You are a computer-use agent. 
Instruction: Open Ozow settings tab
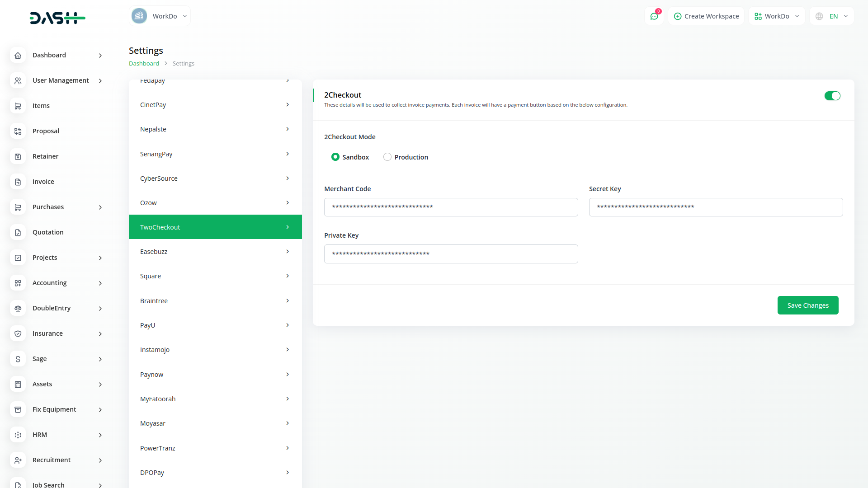pyautogui.click(x=215, y=203)
